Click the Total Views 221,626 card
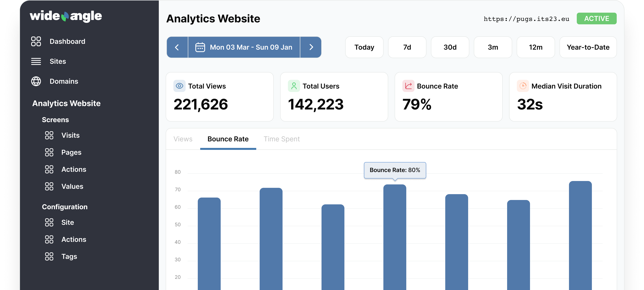The image size is (644, 290). (x=220, y=97)
